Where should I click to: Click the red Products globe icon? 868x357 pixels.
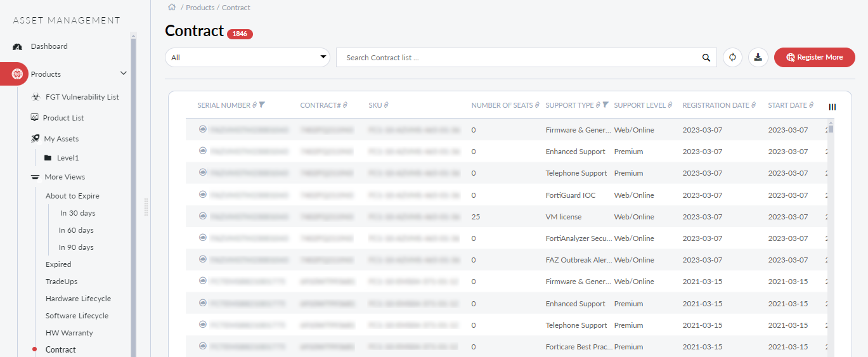point(17,74)
